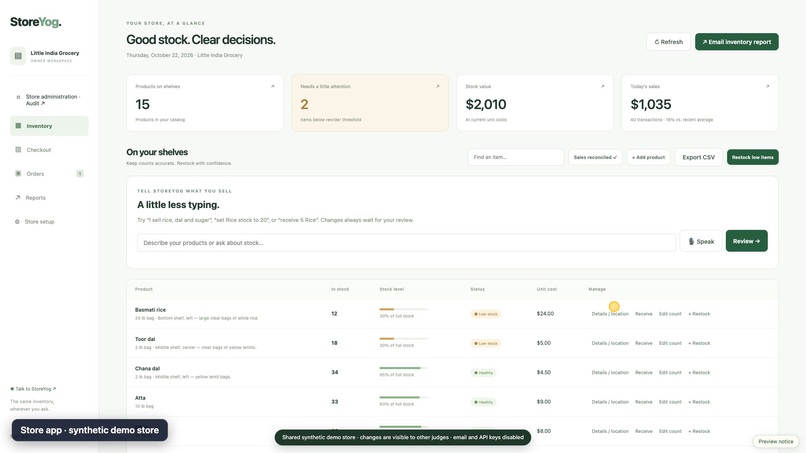The width and height of the screenshot is (806, 453).
Task: Click the Checkout icon in the sidebar
Action: [x=18, y=150]
